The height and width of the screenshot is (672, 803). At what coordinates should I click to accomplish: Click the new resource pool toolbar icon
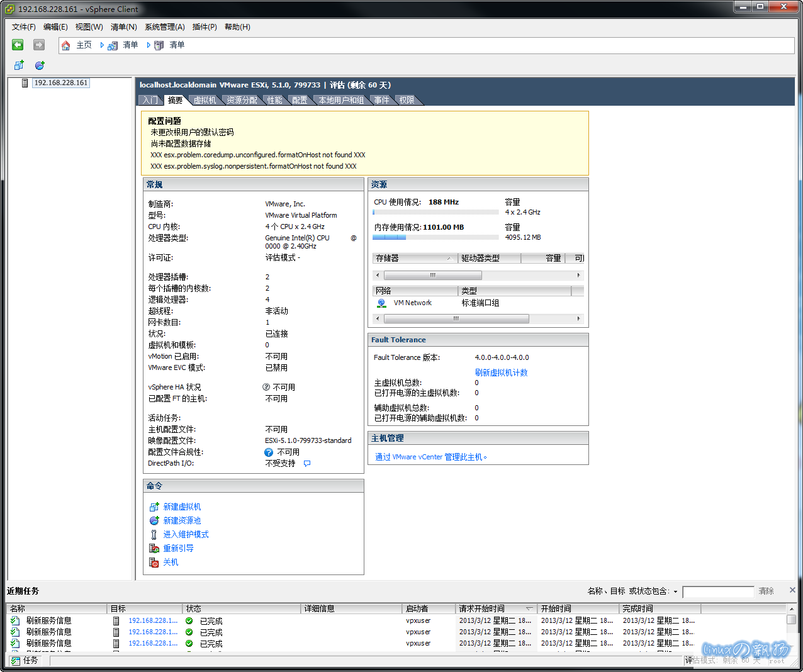pos(40,65)
